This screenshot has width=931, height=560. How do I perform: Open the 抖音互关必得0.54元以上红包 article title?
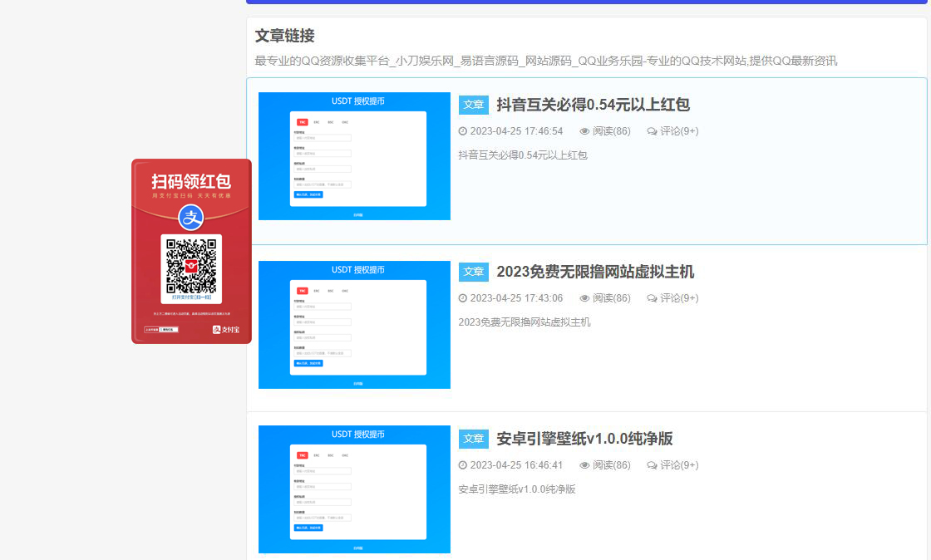click(593, 105)
